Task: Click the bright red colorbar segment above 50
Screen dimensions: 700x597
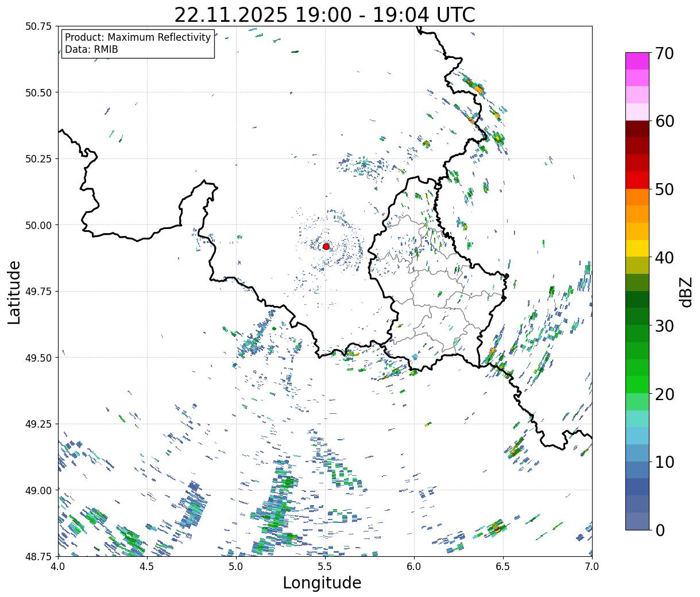Action: pos(637,180)
